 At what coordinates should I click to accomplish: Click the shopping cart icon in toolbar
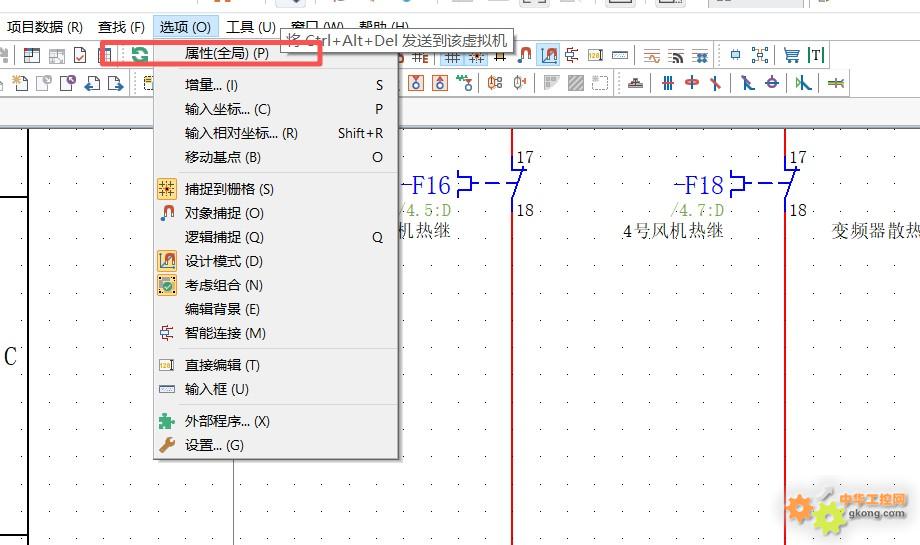(791, 56)
